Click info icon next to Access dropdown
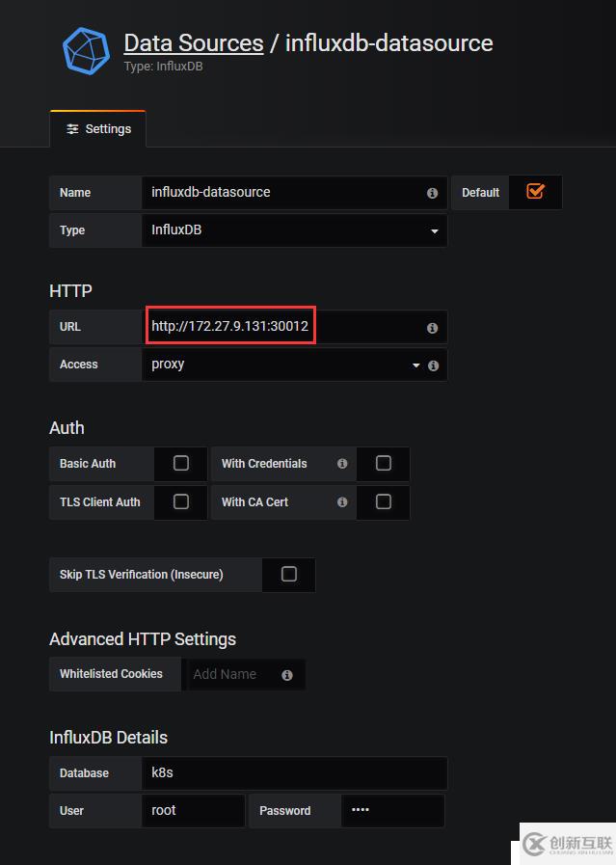 433,365
